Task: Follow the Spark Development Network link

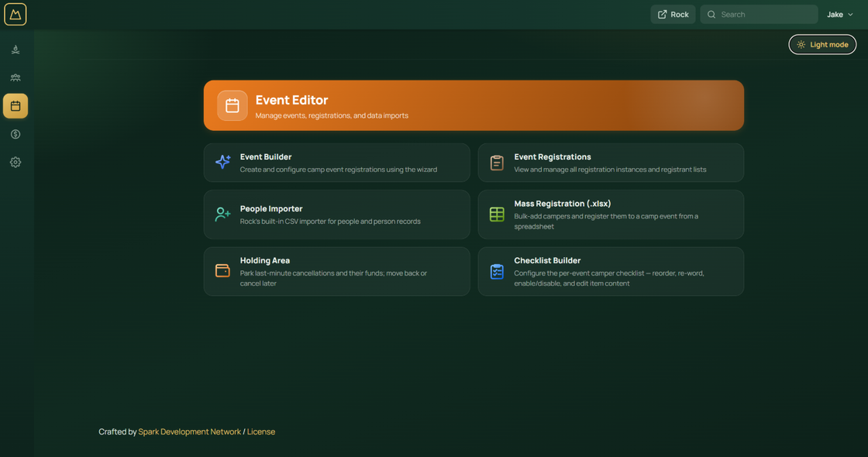Action: (189, 431)
